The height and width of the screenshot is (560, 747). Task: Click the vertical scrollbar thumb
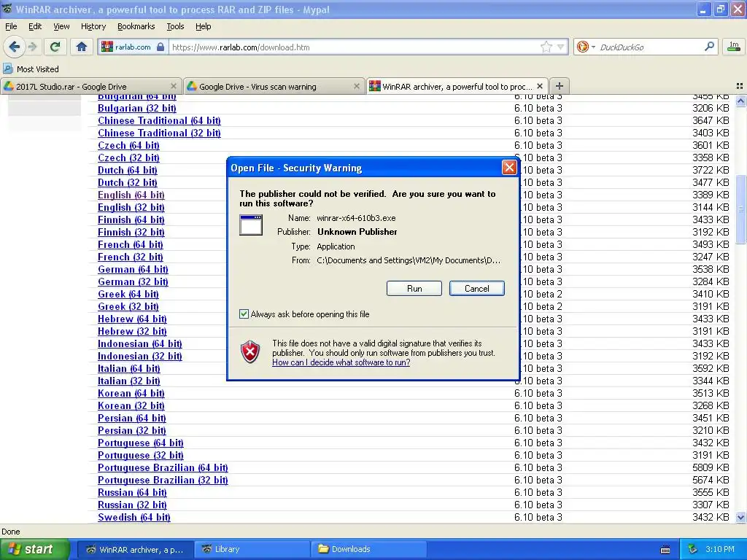pyautogui.click(x=740, y=209)
